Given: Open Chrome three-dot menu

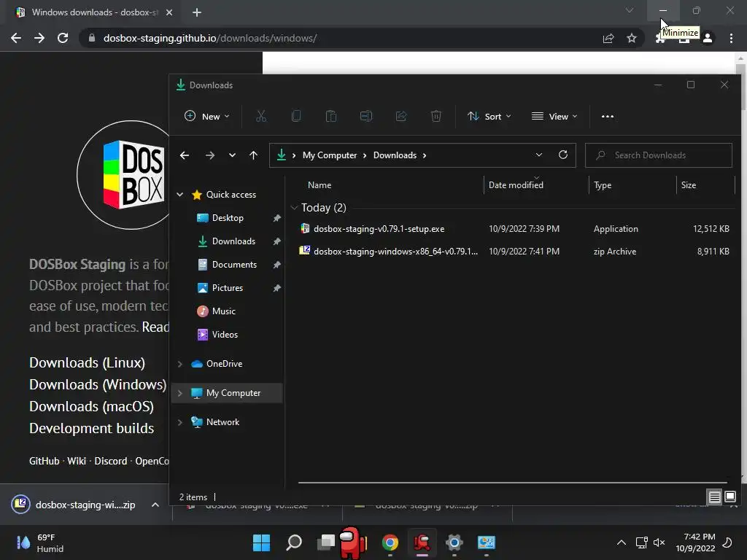Looking at the screenshot, I should (x=731, y=38).
